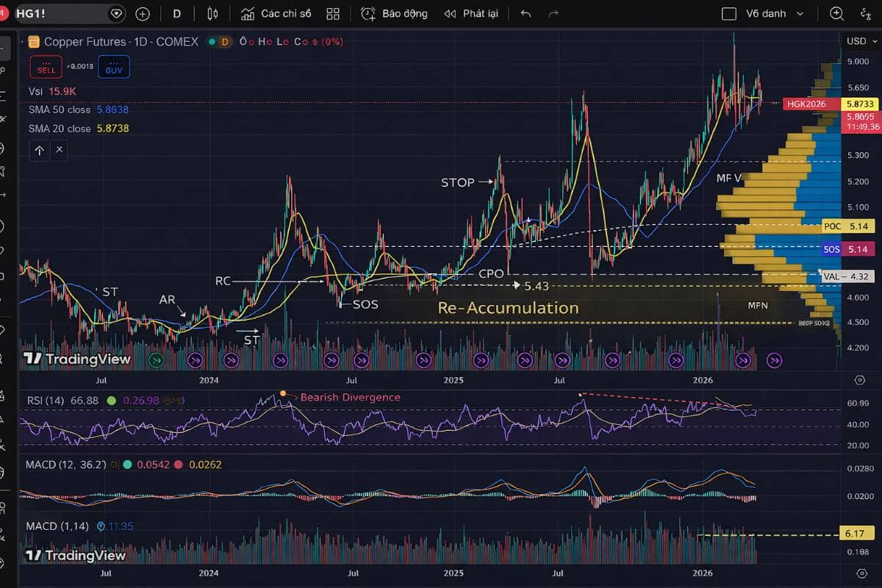The image size is (882, 588).
Task: Click the V6 danh layout name
Action: click(766, 13)
